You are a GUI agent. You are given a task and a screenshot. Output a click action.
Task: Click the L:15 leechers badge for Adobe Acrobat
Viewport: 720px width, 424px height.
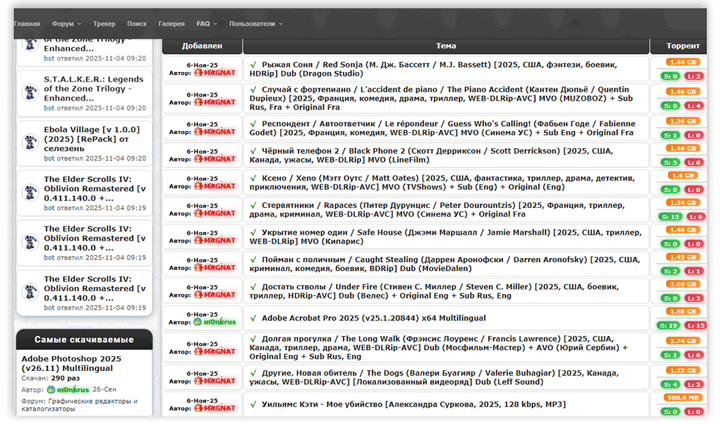[695, 325]
